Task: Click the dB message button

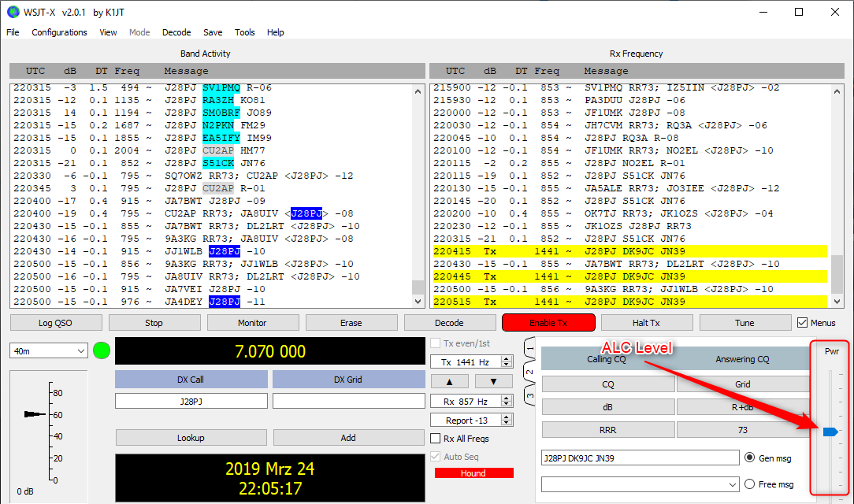Action: (608, 407)
